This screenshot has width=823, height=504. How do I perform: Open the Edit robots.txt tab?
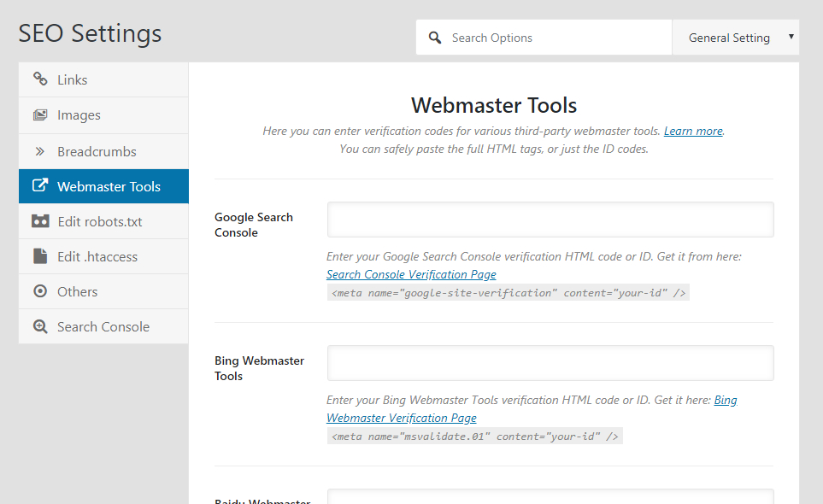[103, 221]
